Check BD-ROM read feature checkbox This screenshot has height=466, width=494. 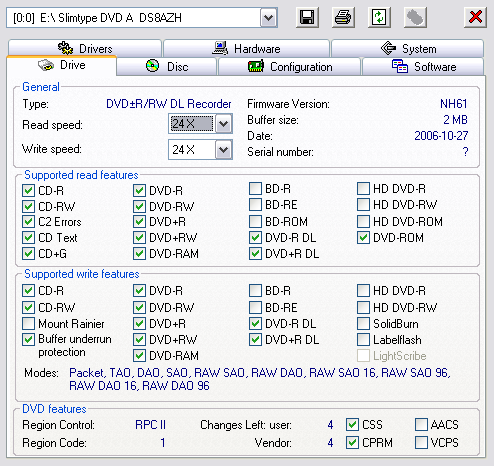point(255,222)
